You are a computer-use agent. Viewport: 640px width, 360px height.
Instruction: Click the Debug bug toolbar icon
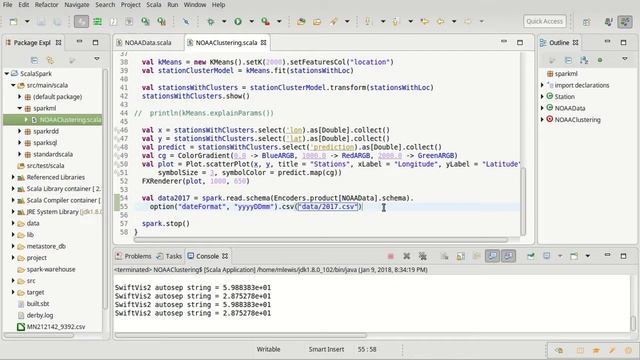coord(211,21)
